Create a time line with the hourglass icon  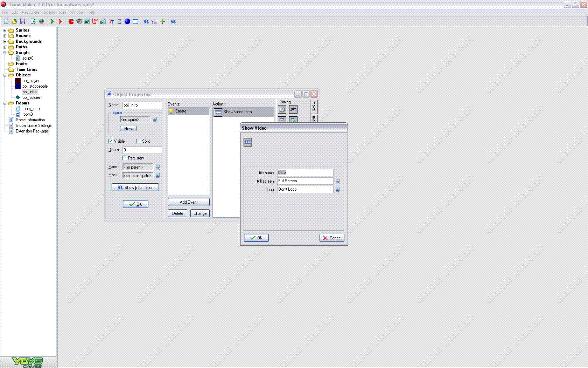pyautogui.click(x=119, y=21)
